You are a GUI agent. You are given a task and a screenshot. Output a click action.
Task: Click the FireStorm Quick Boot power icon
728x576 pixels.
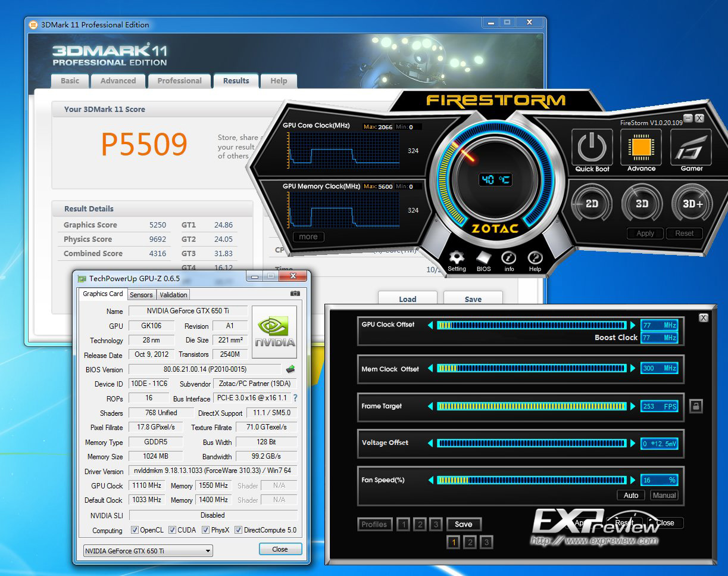coord(592,147)
